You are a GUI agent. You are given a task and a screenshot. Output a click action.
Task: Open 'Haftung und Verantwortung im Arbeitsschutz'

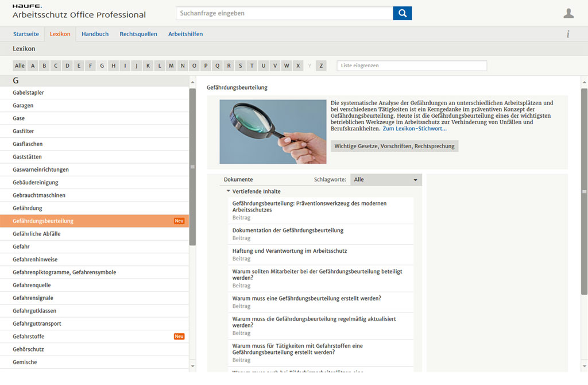coord(320,255)
